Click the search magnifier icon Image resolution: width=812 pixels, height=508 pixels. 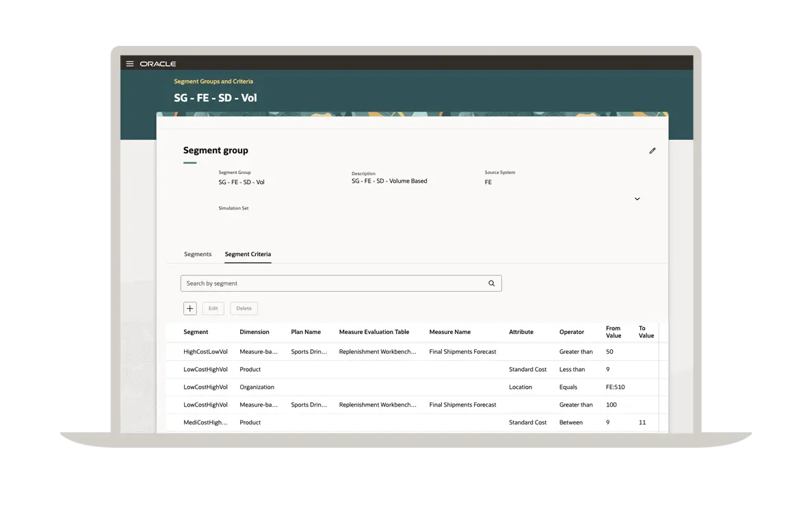pyautogui.click(x=491, y=283)
